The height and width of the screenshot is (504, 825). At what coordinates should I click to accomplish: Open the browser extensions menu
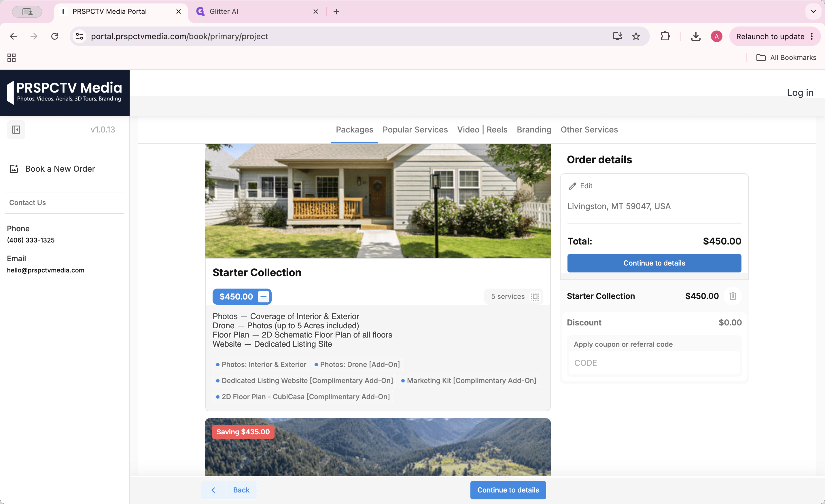665,36
